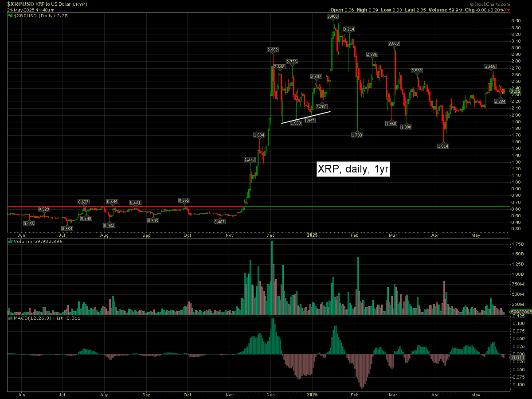Click the candlestick icon beside $XRPUSD (Daily) legend
Screen dimensions: 532x399
click(x=11, y=15)
